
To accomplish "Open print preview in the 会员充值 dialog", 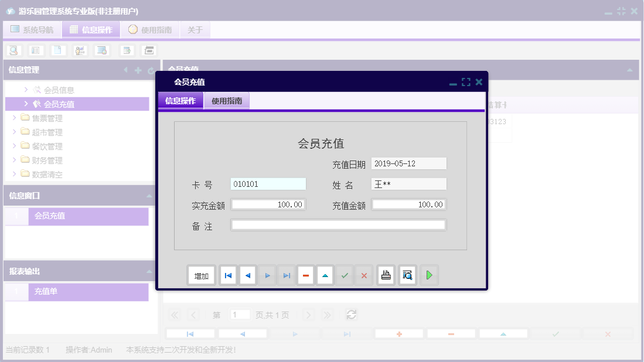I will (x=407, y=275).
